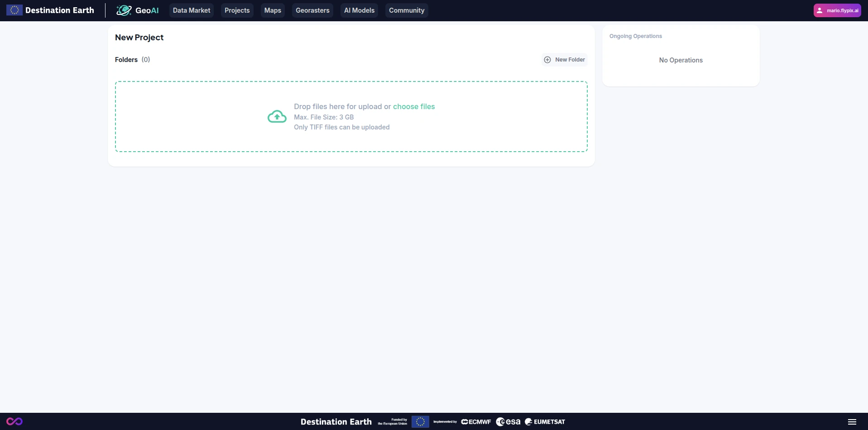Click the plus icon beside New Folder
Screen dimensions: 868x430
(x=547, y=60)
